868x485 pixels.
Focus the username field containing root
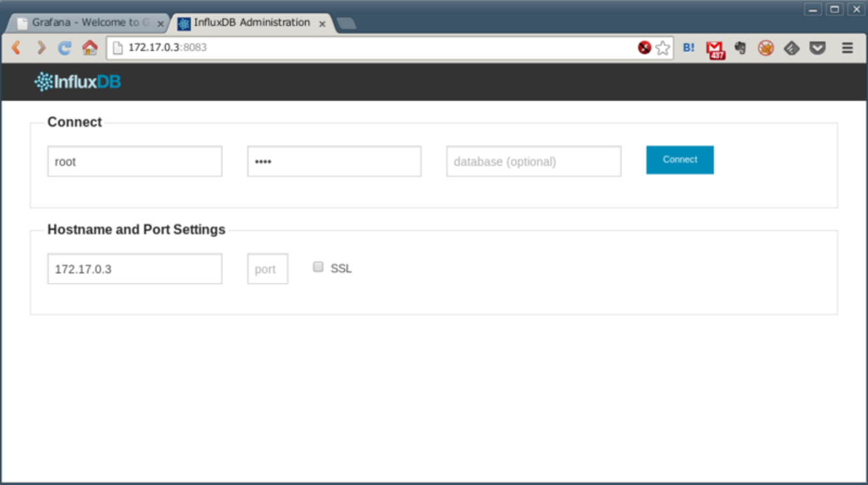135,162
